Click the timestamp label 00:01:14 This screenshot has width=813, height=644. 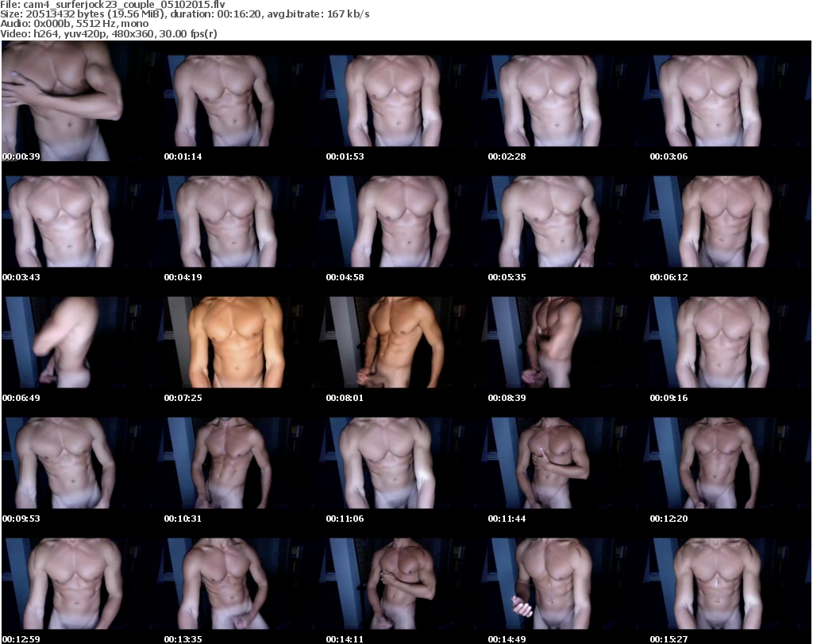click(183, 156)
